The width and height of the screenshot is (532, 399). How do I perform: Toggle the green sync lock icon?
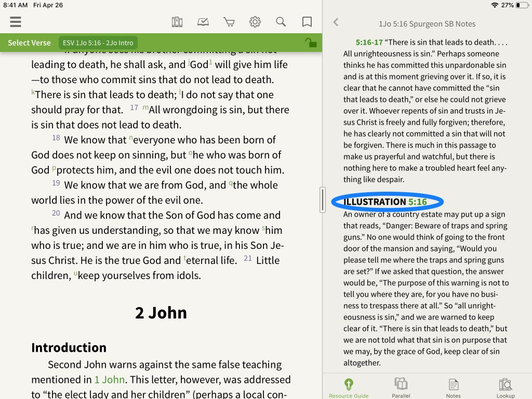pos(311,43)
